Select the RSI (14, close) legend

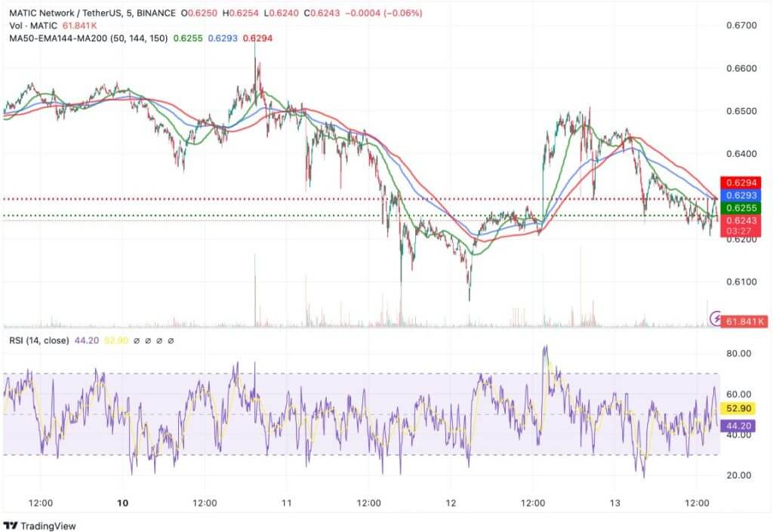click(39, 340)
